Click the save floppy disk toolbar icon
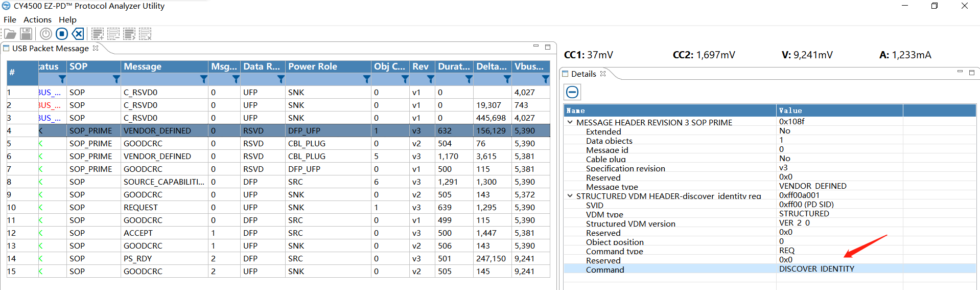The image size is (980, 290). coord(26,34)
